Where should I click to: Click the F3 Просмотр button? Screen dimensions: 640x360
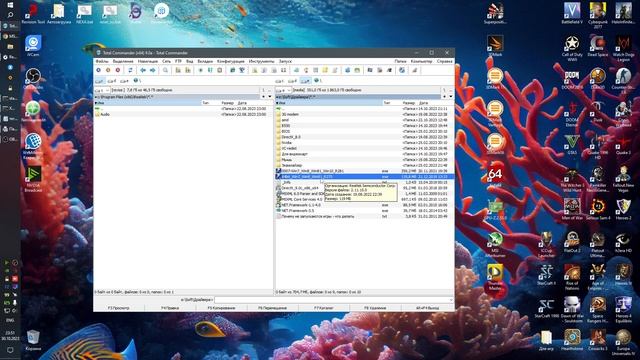[x=119, y=308]
